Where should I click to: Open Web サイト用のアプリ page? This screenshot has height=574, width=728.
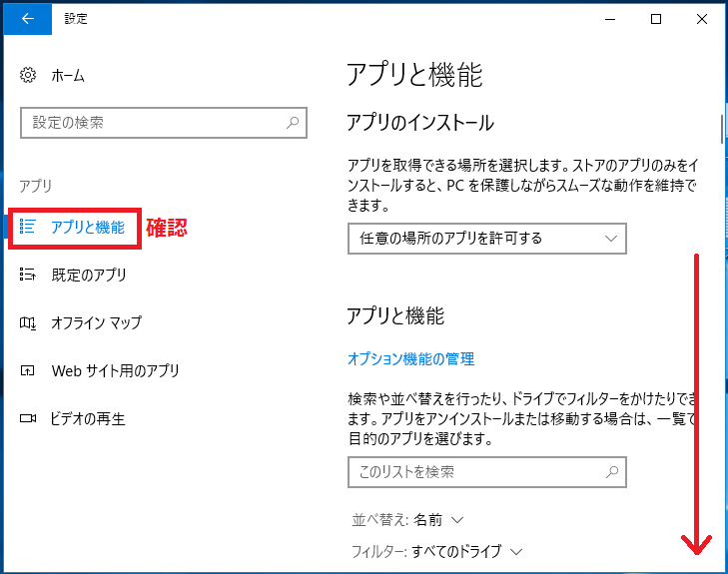(115, 370)
